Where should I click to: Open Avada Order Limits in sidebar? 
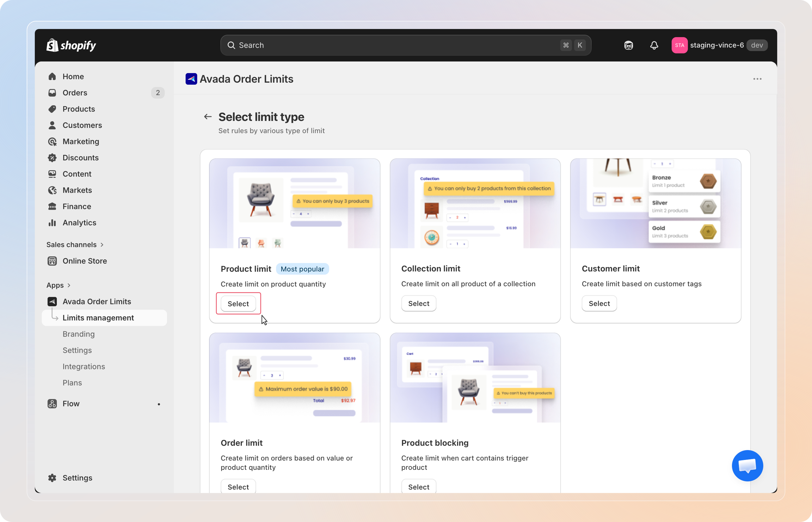pos(104,301)
